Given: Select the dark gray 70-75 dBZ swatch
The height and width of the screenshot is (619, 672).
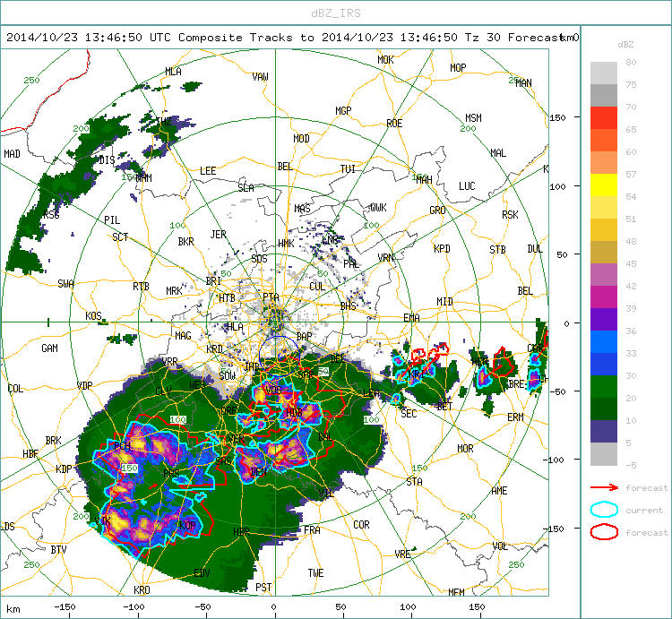Looking at the screenshot, I should [603, 96].
